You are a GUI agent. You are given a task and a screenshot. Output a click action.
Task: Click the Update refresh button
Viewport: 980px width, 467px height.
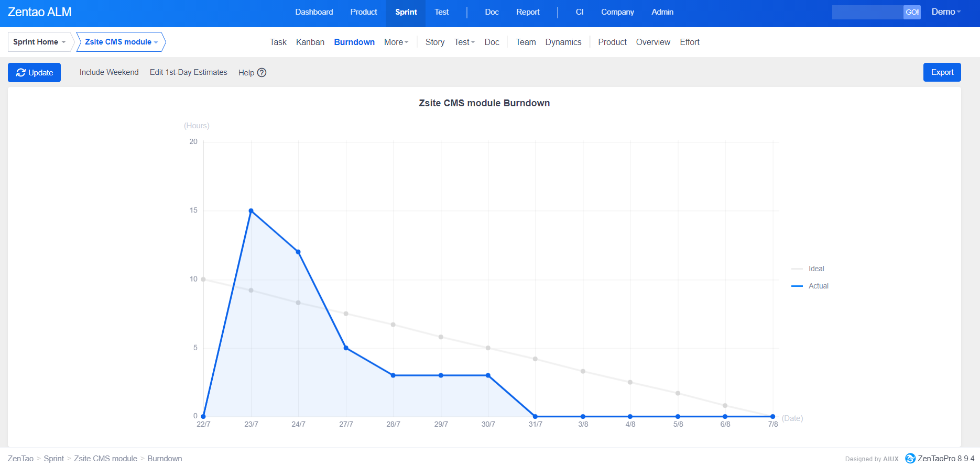(34, 73)
